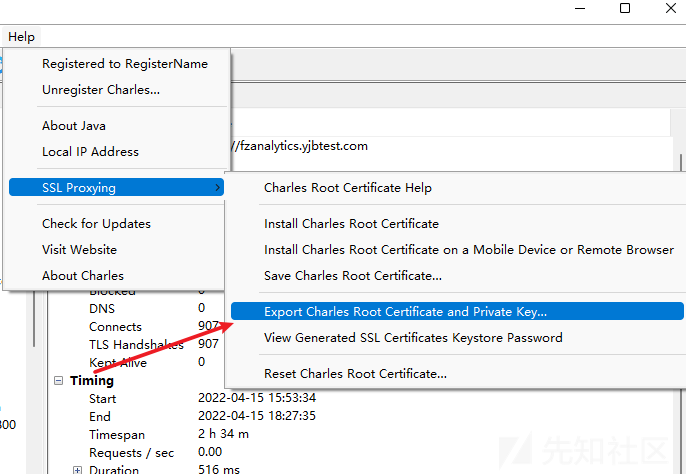Click the TLS Handshakes row
Screen dimensions: 686x474
pyautogui.click(x=136, y=345)
